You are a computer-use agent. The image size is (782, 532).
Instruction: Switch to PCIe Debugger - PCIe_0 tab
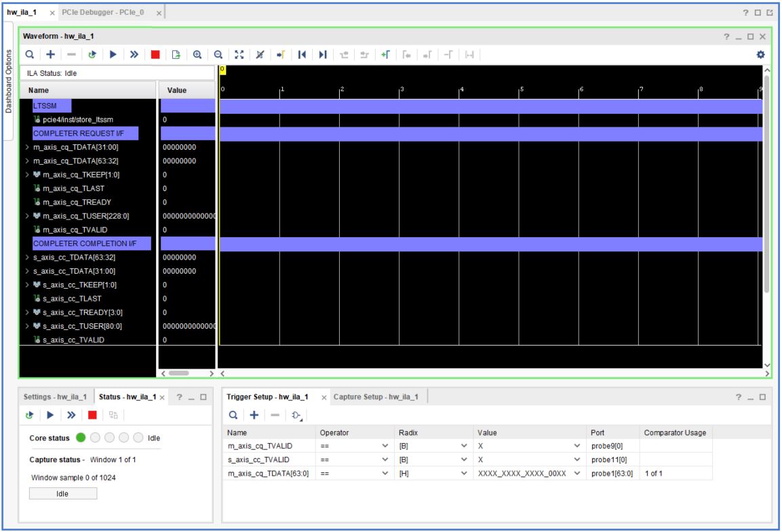[x=103, y=11]
